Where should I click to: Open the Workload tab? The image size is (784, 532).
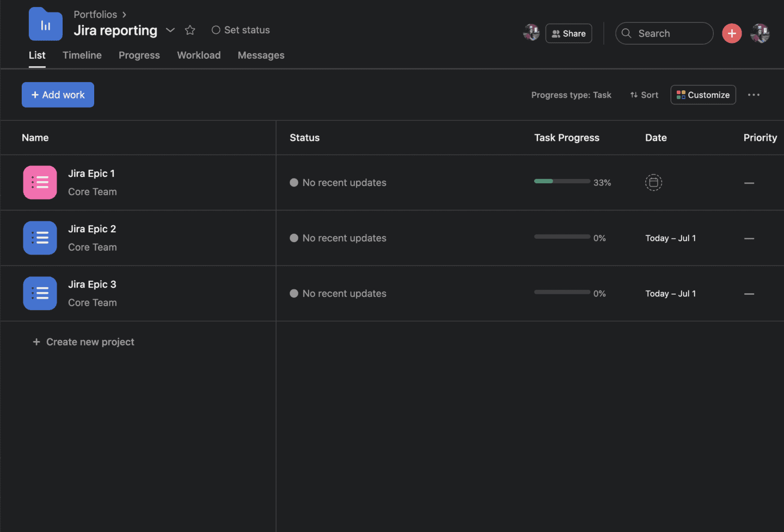point(199,55)
